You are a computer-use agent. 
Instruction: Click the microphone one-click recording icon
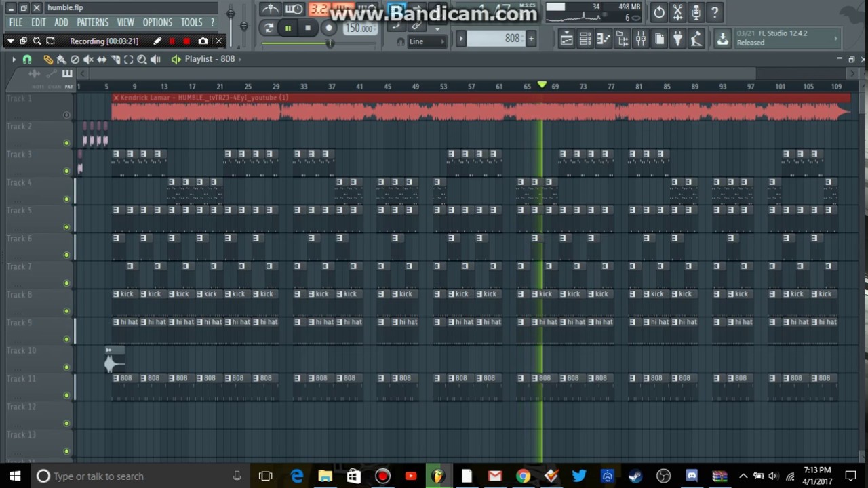click(x=696, y=12)
